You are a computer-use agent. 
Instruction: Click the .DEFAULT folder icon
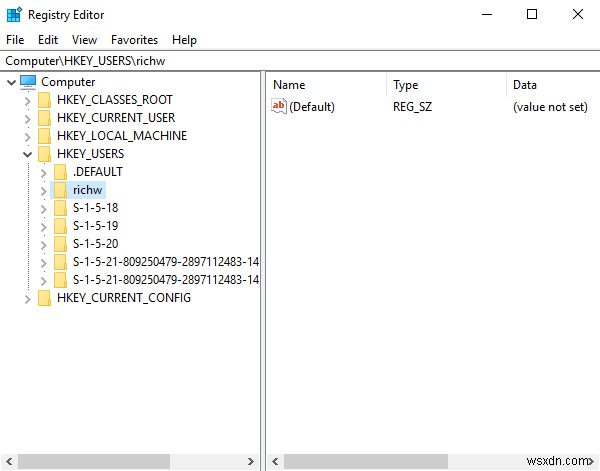pos(60,172)
